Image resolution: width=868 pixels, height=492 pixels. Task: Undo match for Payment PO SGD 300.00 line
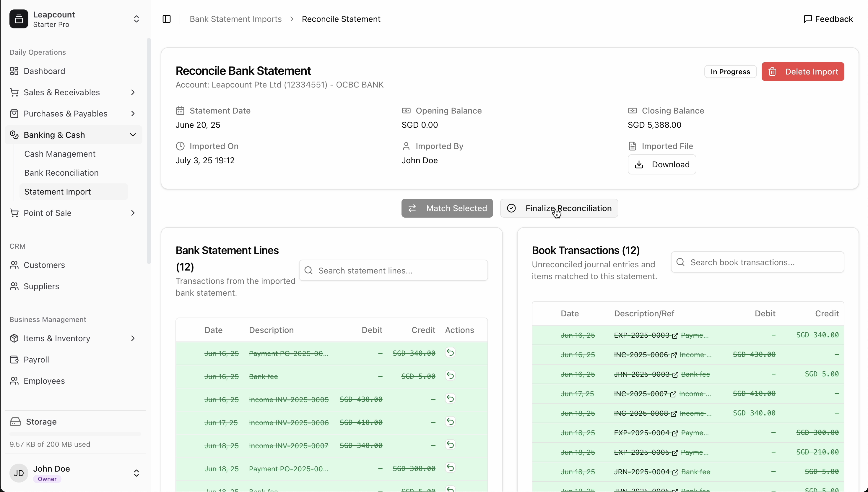450,468
